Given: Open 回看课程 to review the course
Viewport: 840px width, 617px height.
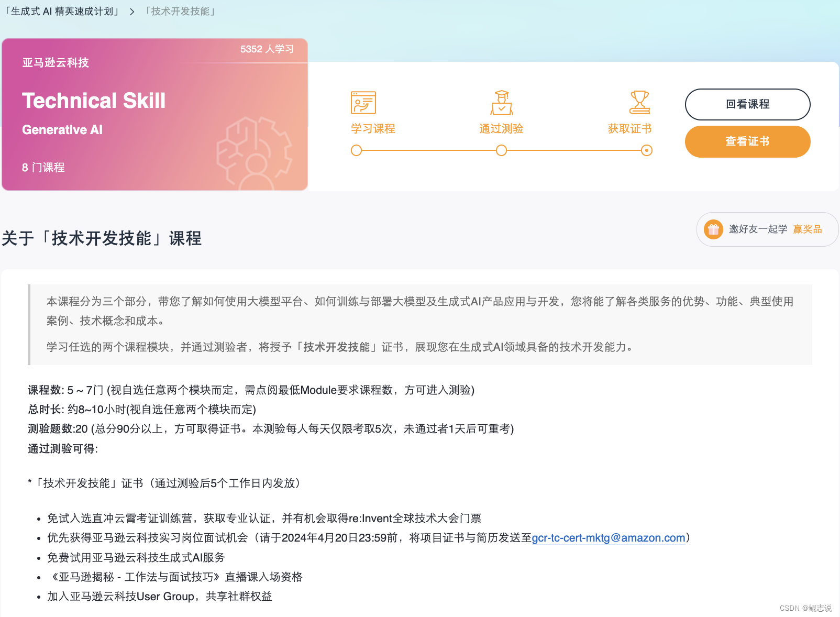Looking at the screenshot, I should click(x=747, y=104).
